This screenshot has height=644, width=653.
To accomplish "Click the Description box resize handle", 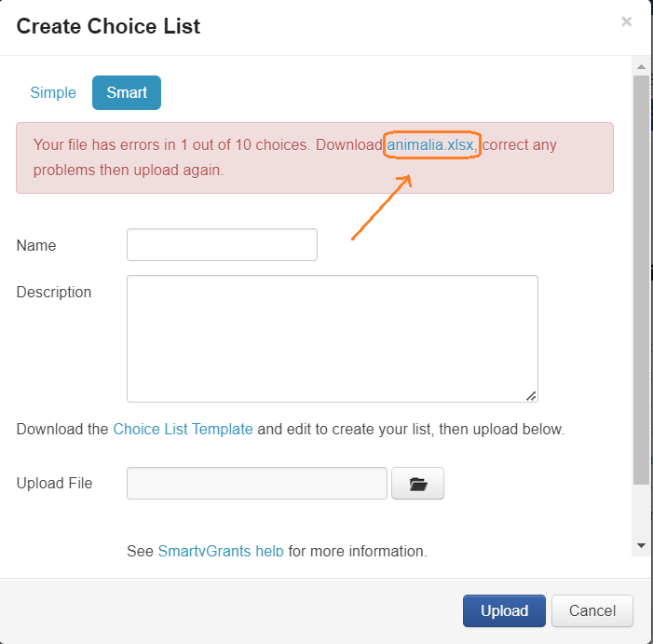I will pyautogui.click(x=531, y=396).
